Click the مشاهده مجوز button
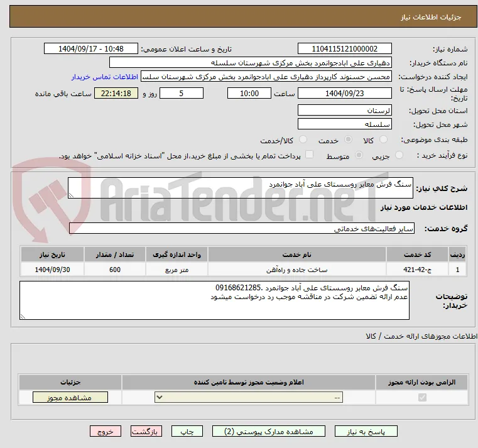 (70, 397)
